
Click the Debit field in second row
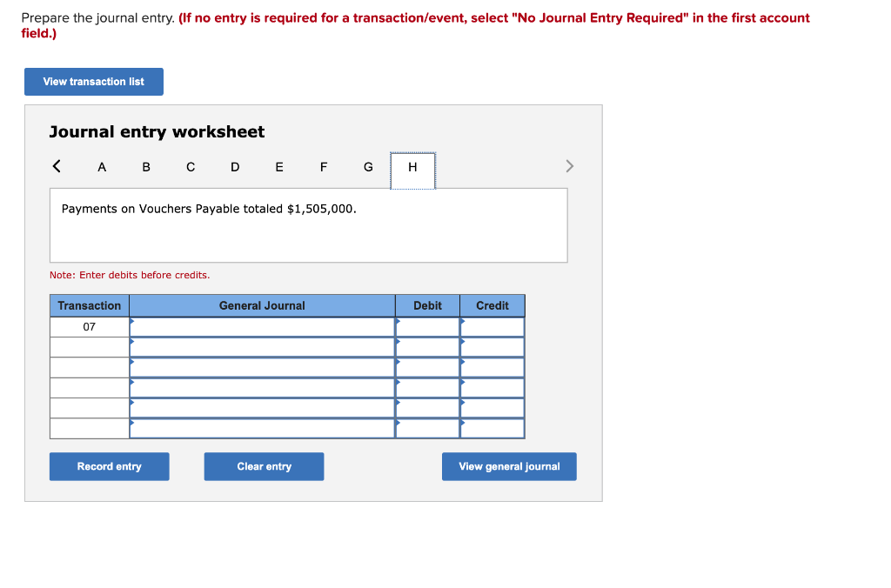click(x=427, y=347)
